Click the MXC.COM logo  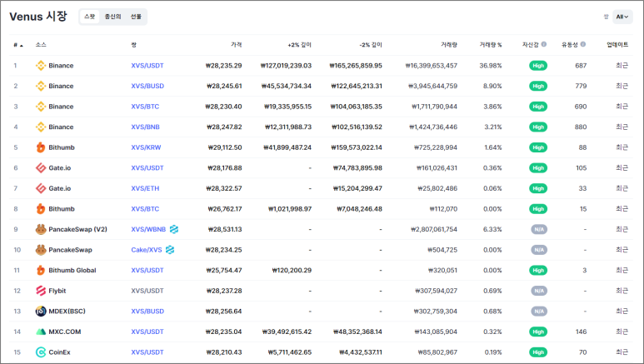pos(41,332)
